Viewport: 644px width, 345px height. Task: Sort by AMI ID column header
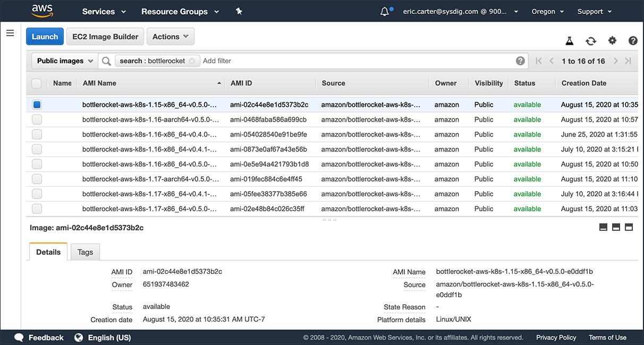[x=241, y=83]
